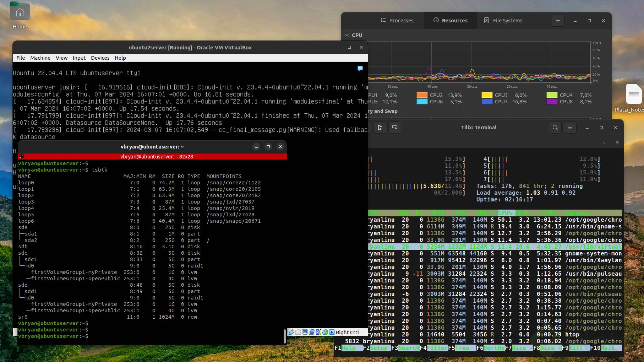Add a terminal down in Tilix
Screen dimensions: 644x362
click(394, 128)
